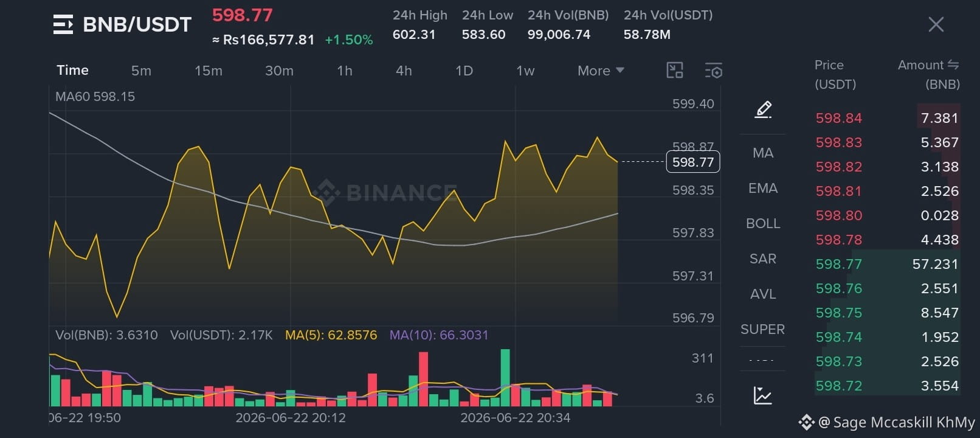Click the MA60 598.15 label

pyautogui.click(x=95, y=96)
